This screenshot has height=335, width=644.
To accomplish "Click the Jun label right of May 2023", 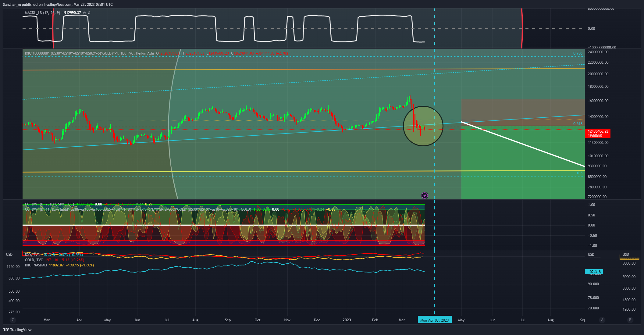I will click(492, 320).
